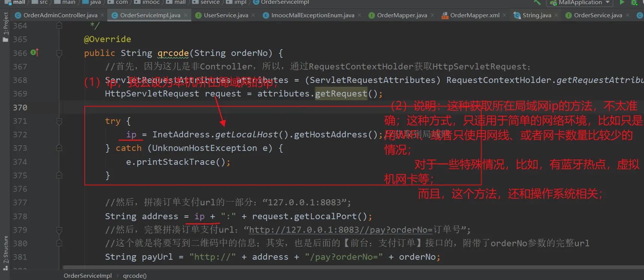Viewport: 644px width, 280px height.
Task: Close the OrderMapper.java tab
Action: click(x=432, y=15)
